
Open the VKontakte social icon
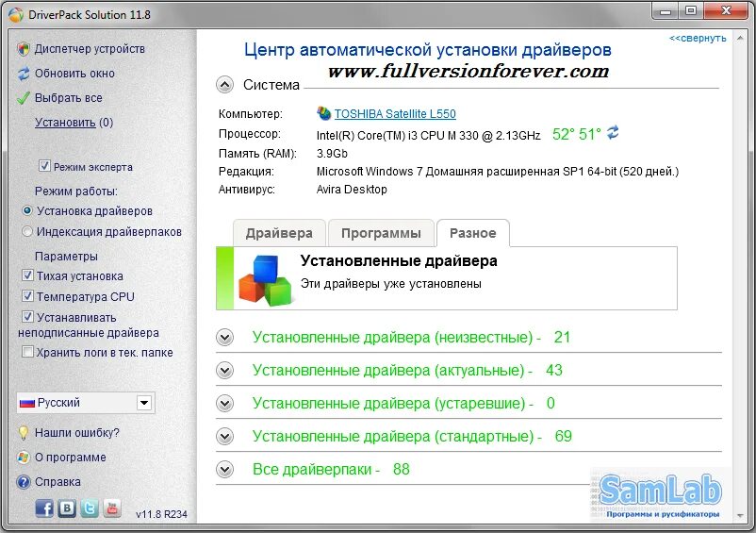(67, 508)
